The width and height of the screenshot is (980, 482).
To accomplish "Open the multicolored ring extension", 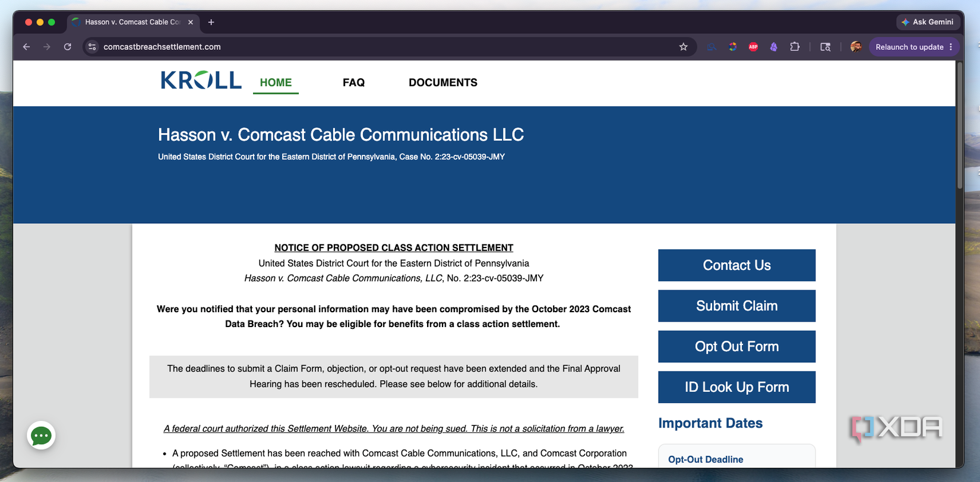I will [x=733, y=47].
